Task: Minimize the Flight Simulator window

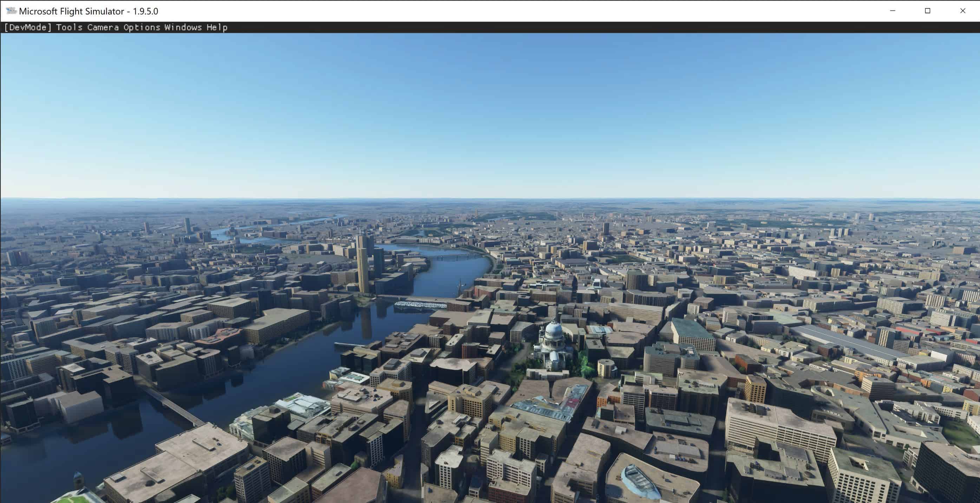Action: point(893,11)
